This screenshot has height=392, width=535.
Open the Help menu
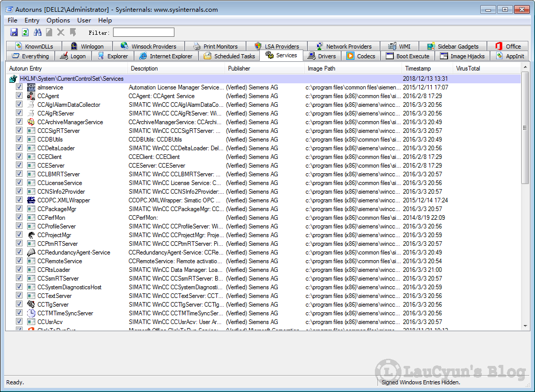105,20
